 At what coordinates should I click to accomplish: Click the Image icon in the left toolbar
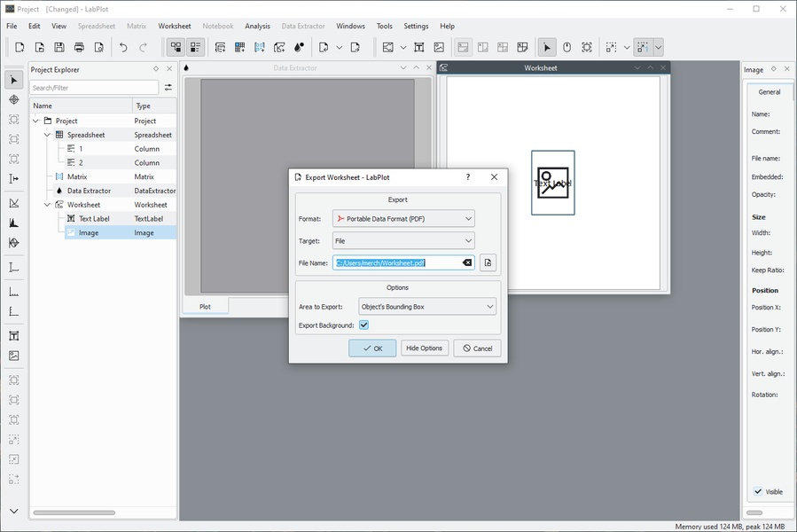(14, 356)
